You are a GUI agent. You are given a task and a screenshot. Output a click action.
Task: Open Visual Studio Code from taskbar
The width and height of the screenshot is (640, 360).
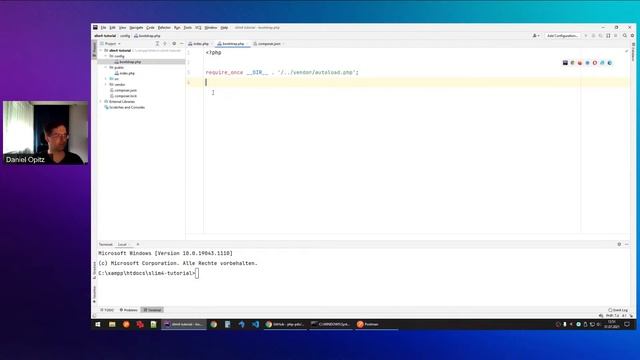coord(256,324)
